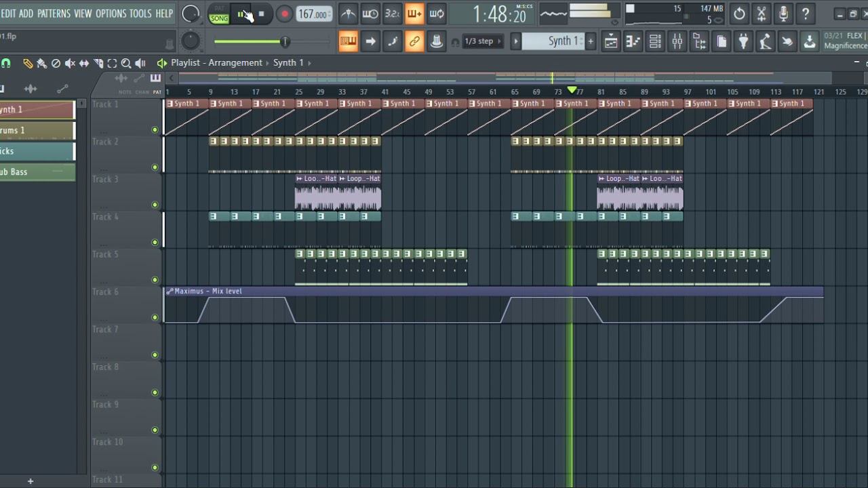
Task: Open the HELP menu
Action: pyautogui.click(x=164, y=14)
